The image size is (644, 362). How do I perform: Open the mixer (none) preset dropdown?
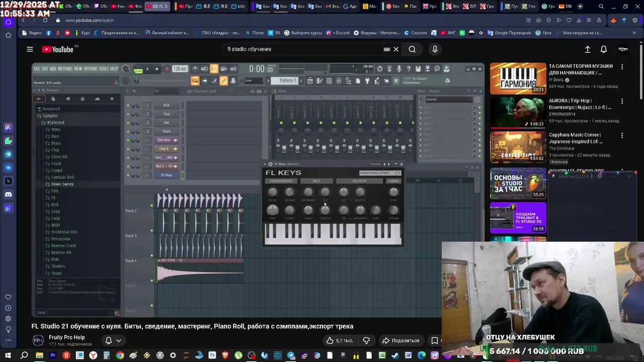[x=448, y=99]
